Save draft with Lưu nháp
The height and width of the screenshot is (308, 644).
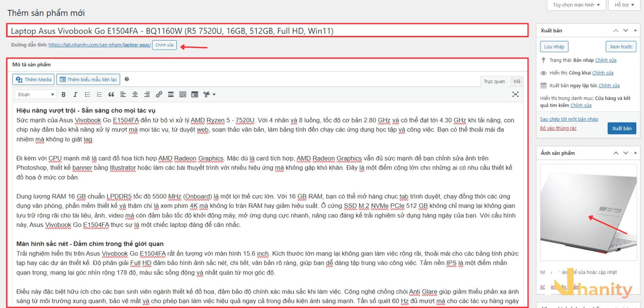pyautogui.click(x=554, y=47)
